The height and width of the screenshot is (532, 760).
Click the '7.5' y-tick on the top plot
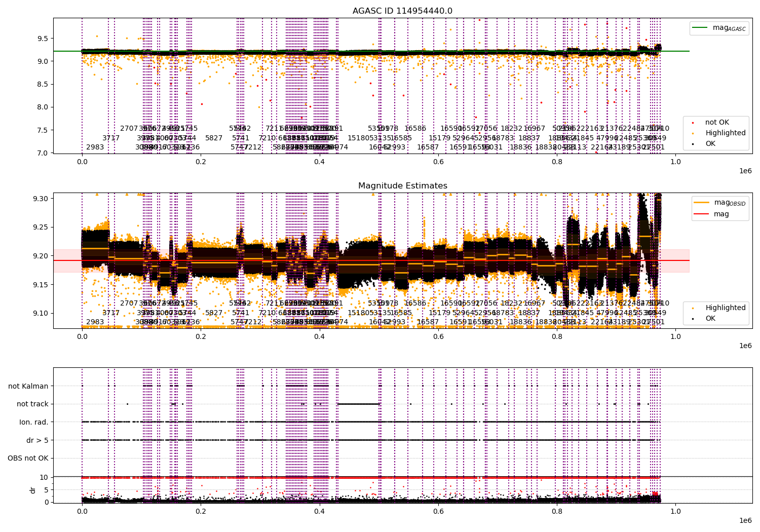(x=43, y=130)
